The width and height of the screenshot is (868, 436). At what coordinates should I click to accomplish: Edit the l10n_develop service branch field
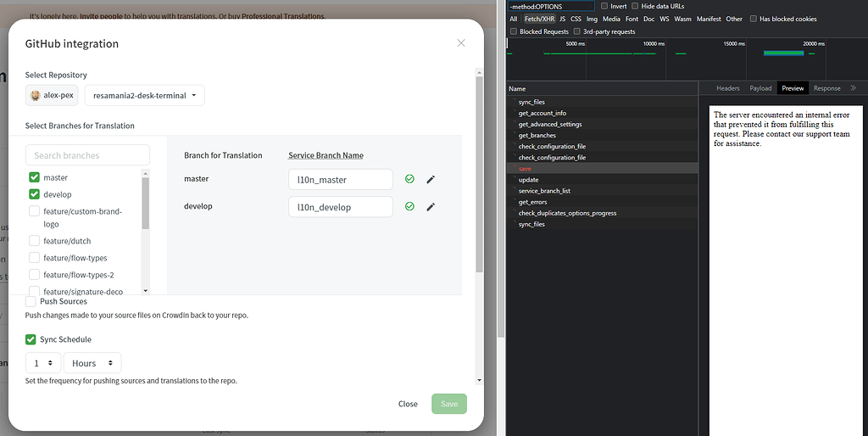(341, 207)
